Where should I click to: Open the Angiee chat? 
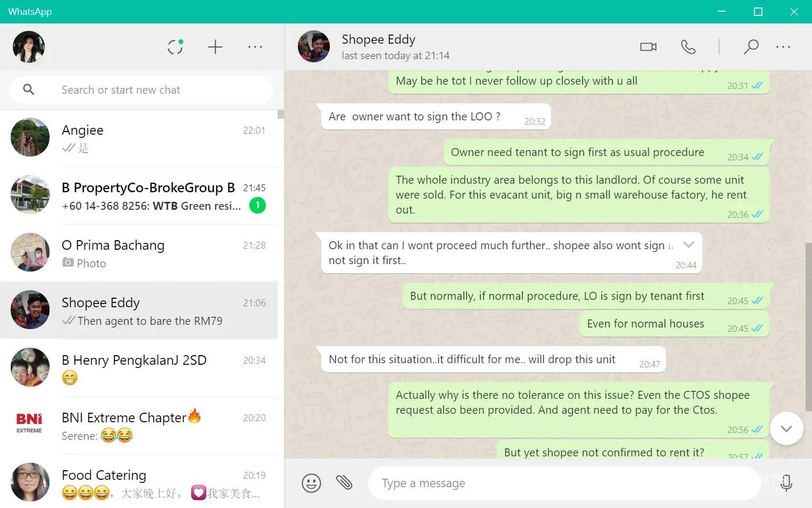click(139, 138)
